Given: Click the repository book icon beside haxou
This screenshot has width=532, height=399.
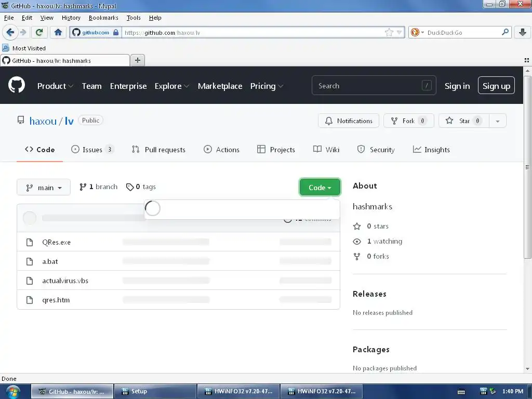Looking at the screenshot, I should point(21,120).
